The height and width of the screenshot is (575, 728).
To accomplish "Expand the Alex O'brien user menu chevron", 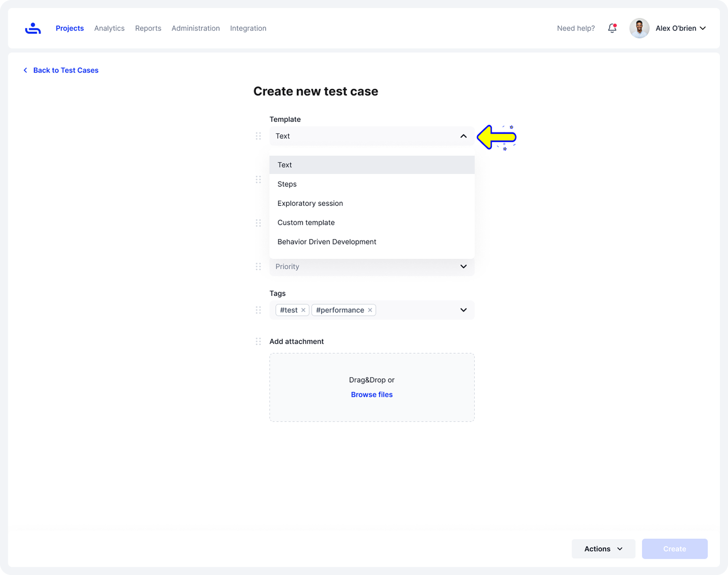I will [703, 28].
